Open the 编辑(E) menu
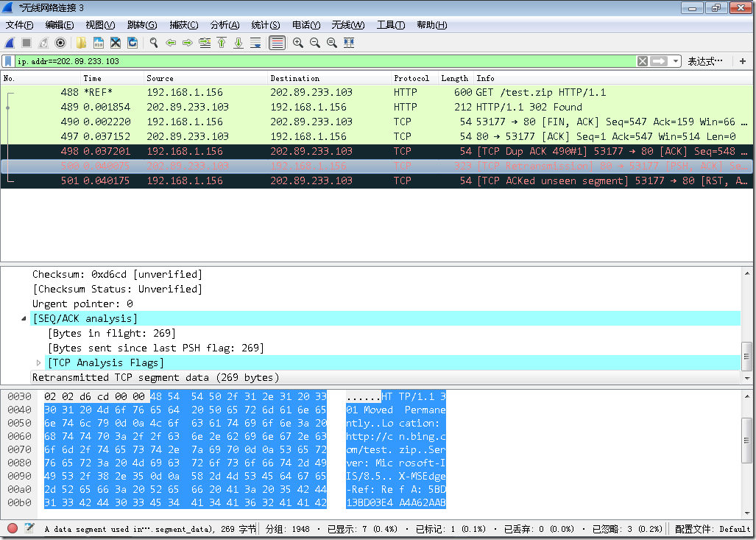 pyautogui.click(x=60, y=25)
